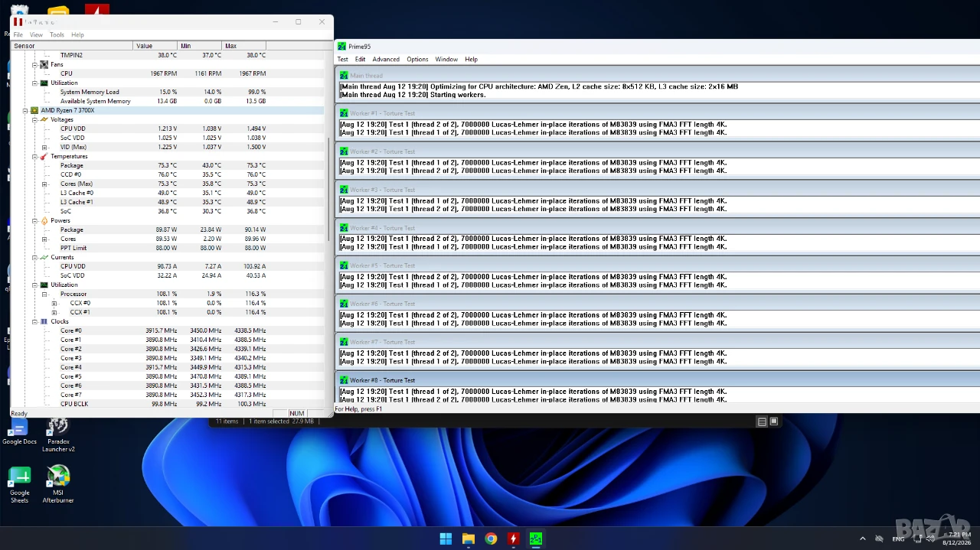This screenshot has height=550, width=980.
Task: Open Prime95 Options menu
Action: click(417, 59)
